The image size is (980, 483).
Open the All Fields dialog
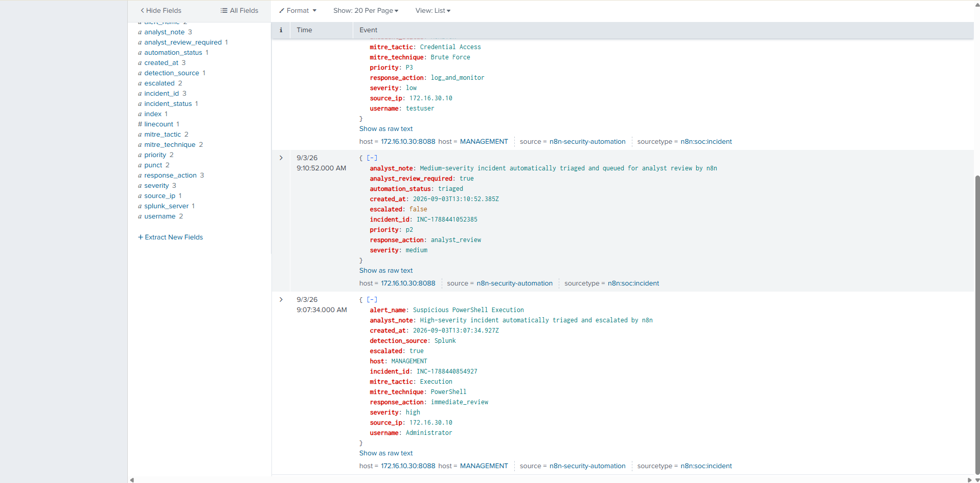pos(239,10)
